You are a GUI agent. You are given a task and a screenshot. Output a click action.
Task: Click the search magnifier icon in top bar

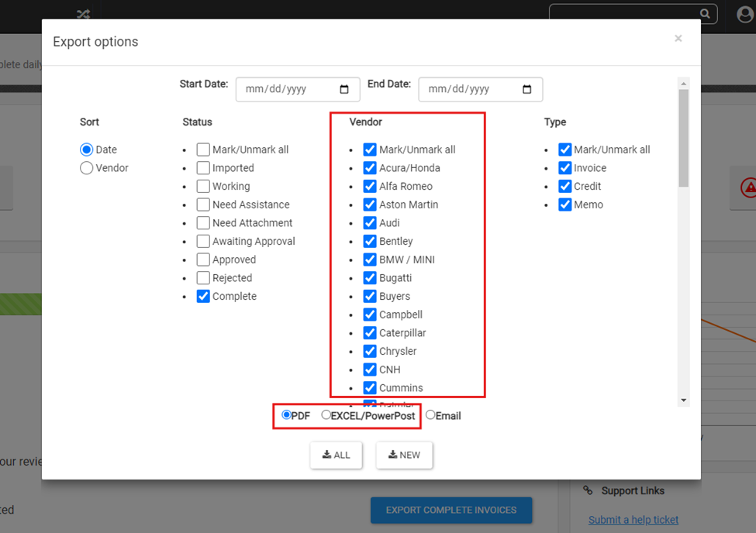[705, 13]
